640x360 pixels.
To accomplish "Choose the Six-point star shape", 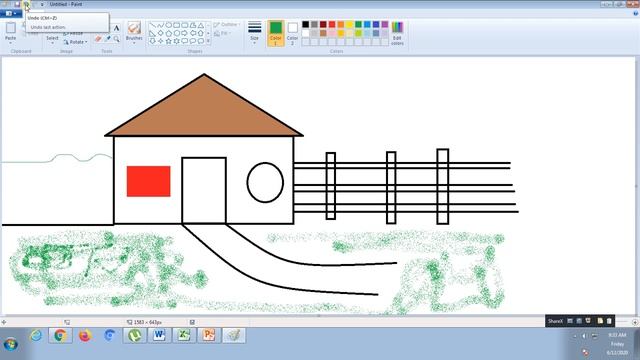I will click(176, 41).
